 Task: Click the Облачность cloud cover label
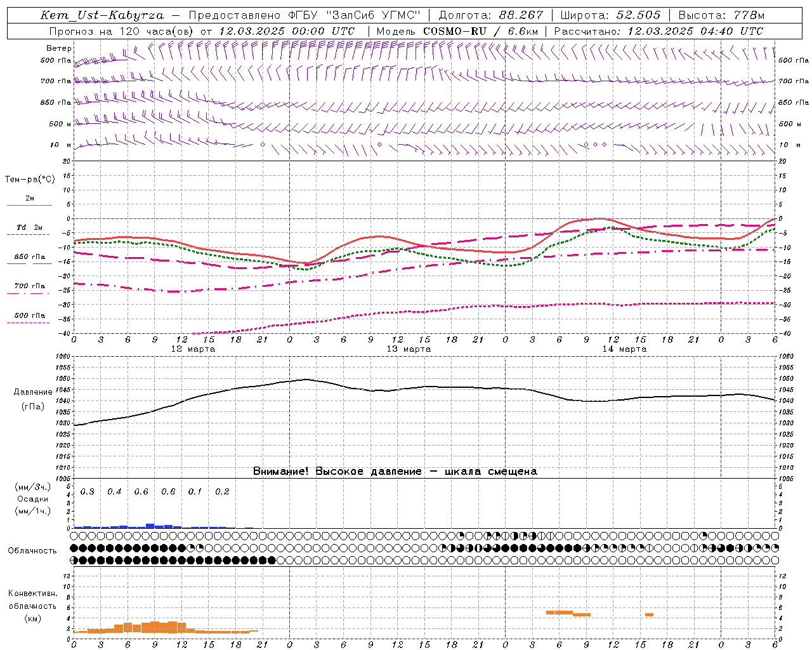click(x=32, y=551)
